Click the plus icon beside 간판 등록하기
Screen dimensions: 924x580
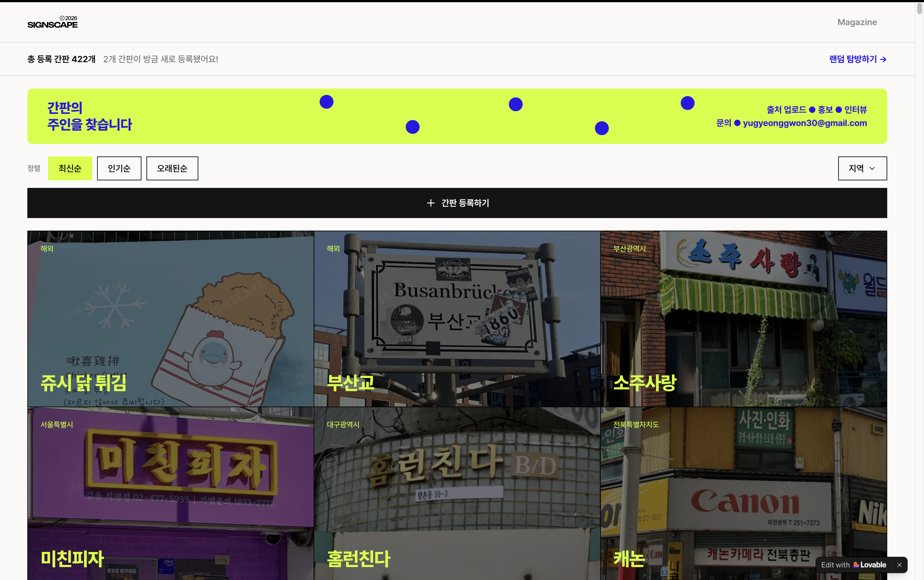[431, 203]
